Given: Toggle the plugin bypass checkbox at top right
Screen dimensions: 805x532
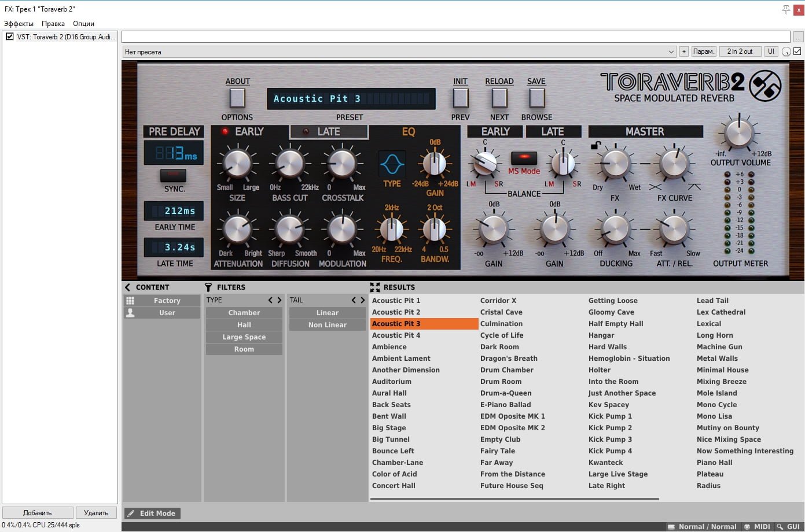Looking at the screenshot, I should click(797, 51).
